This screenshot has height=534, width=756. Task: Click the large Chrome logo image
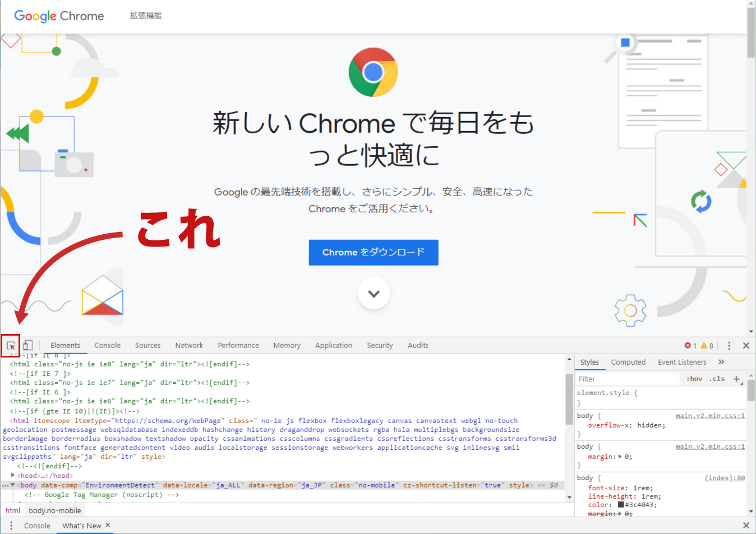pyautogui.click(x=374, y=72)
